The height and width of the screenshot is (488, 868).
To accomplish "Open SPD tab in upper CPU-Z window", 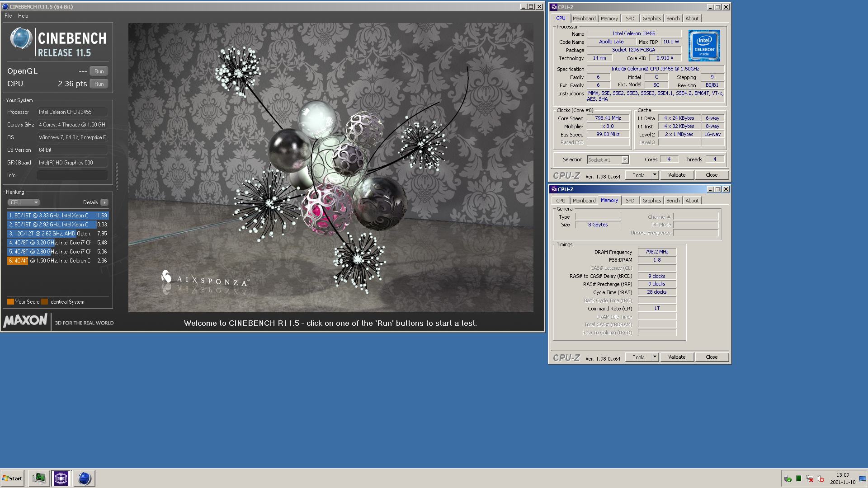I will 630,19.
